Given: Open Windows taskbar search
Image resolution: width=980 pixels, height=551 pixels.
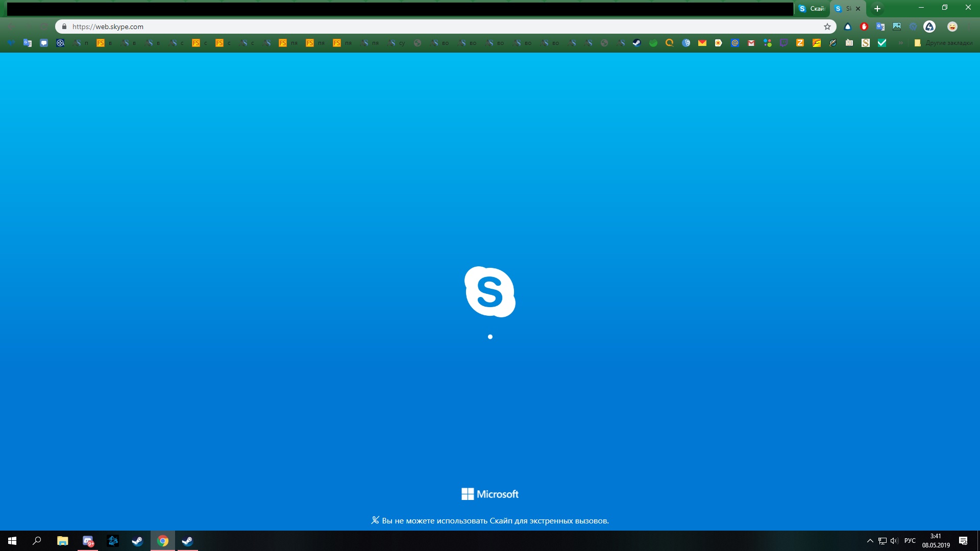Looking at the screenshot, I should click(37, 541).
